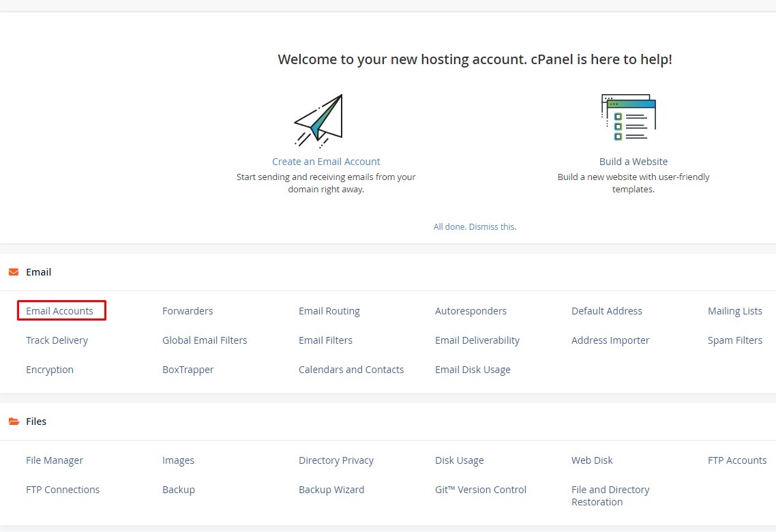Open Global Email Filters
This screenshot has width=776, height=532.
coord(205,340)
